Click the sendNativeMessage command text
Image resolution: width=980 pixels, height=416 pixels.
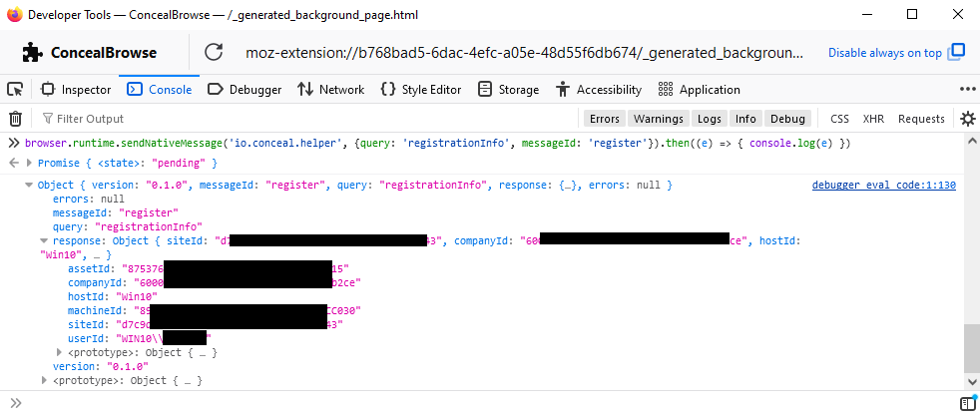coord(437,144)
